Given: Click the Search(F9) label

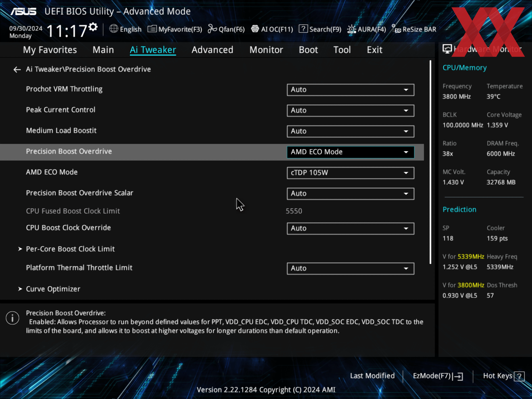Looking at the screenshot, I should 325,29.
